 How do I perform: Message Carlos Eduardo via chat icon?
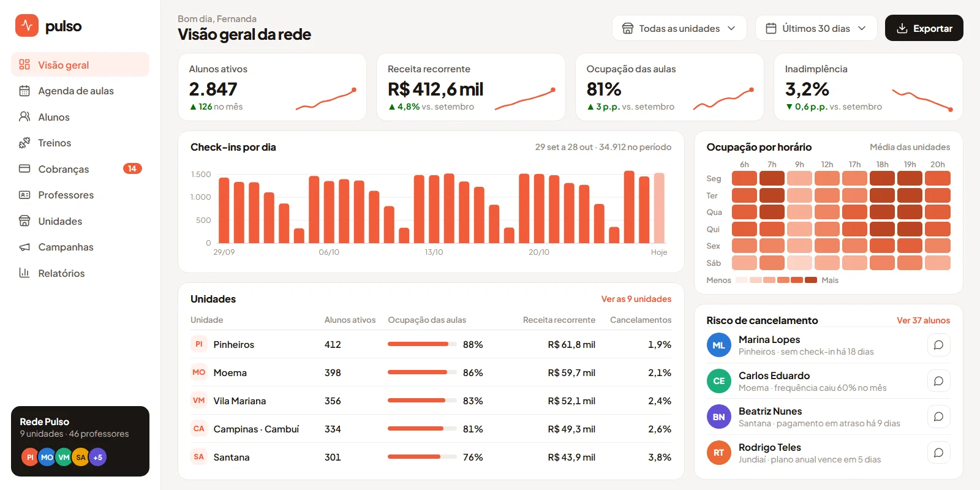coord(938,381)
